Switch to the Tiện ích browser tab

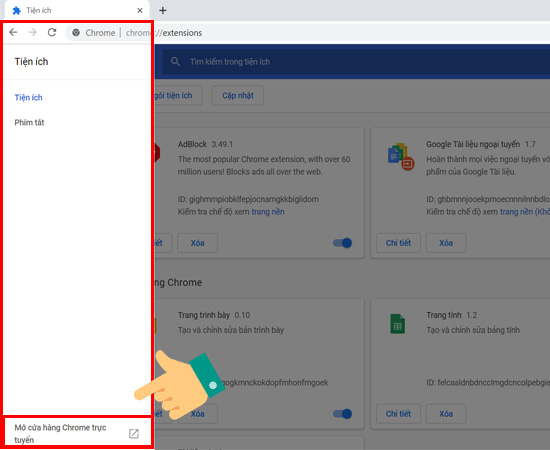coord(77,11)
